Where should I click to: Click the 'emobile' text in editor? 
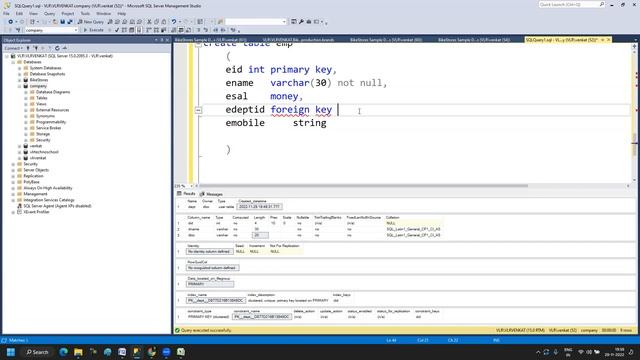point(245,123)
